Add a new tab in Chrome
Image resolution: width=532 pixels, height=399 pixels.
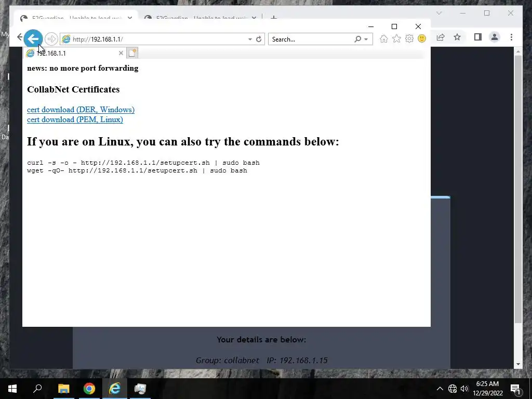coord(274,18)
